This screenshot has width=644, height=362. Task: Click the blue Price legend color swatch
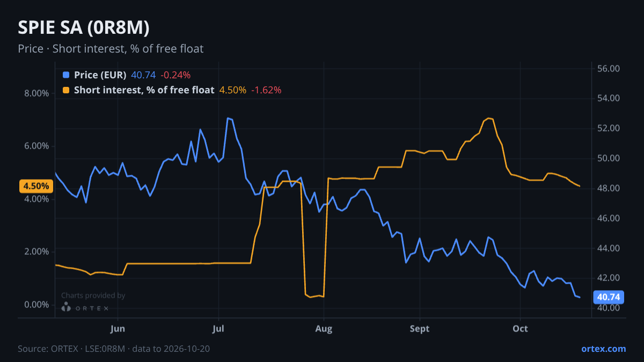pos(66,75)
